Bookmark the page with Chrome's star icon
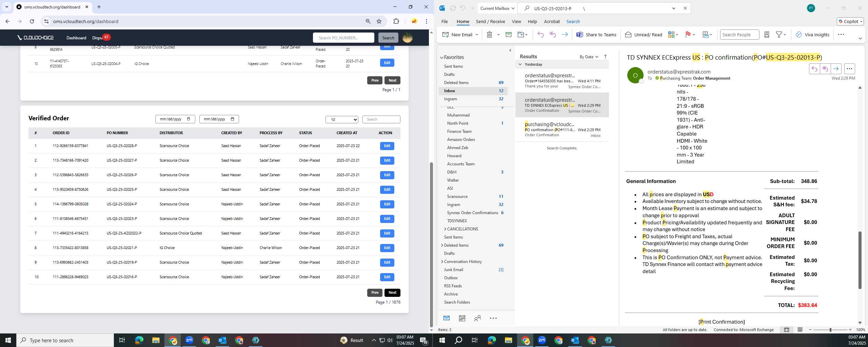This screenshot has width=868, height=347. pyautogui.click(x=379, y=21)
